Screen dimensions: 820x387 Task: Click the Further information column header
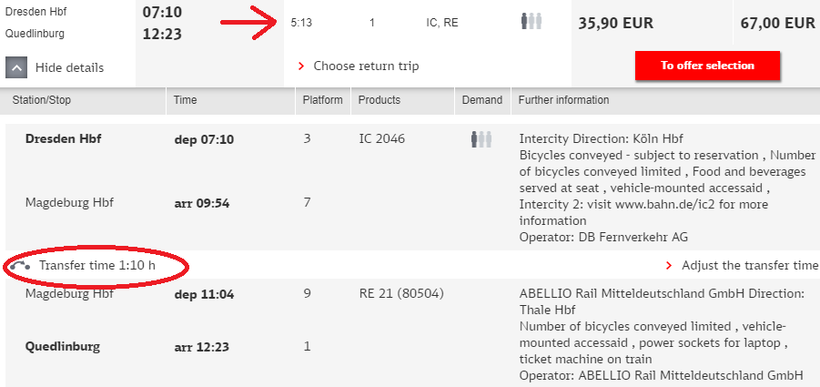point(563,100)
